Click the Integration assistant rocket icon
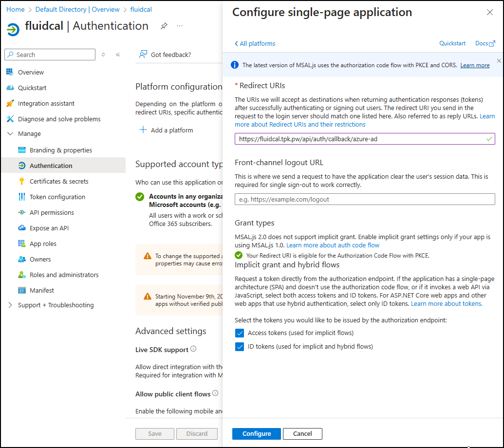The width and height of the screenshot is (504, 448). point(10,103)
